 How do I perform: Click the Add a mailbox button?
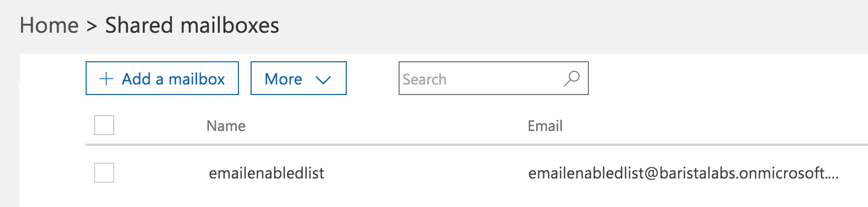tap(162, 78)
